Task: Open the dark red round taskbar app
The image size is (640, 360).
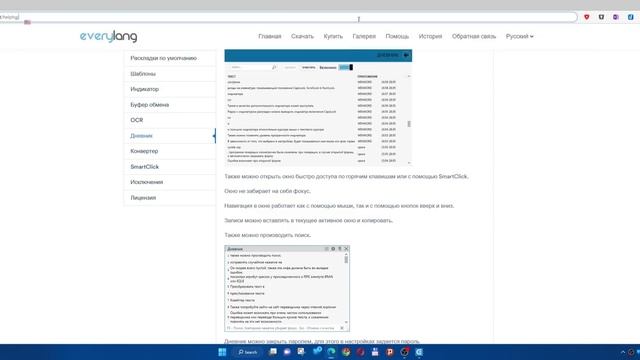Action: tap(360, 352)
